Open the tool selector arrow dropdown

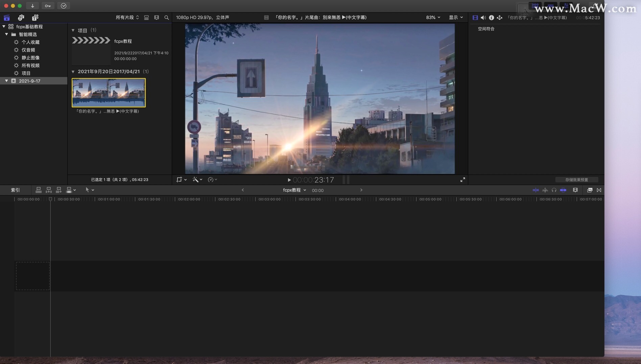90,190
